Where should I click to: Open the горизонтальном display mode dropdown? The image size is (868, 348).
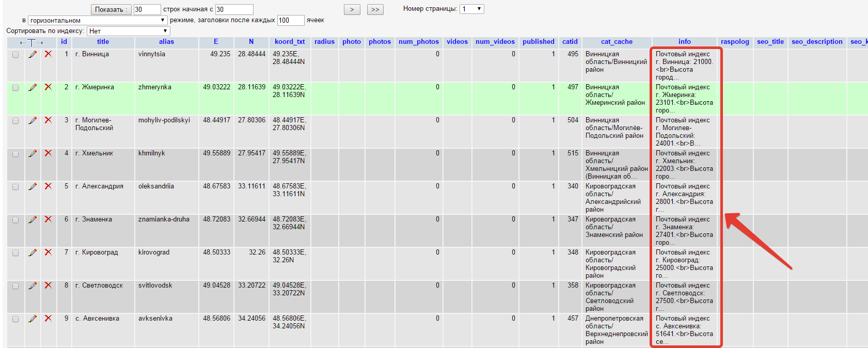coord(97,20)
